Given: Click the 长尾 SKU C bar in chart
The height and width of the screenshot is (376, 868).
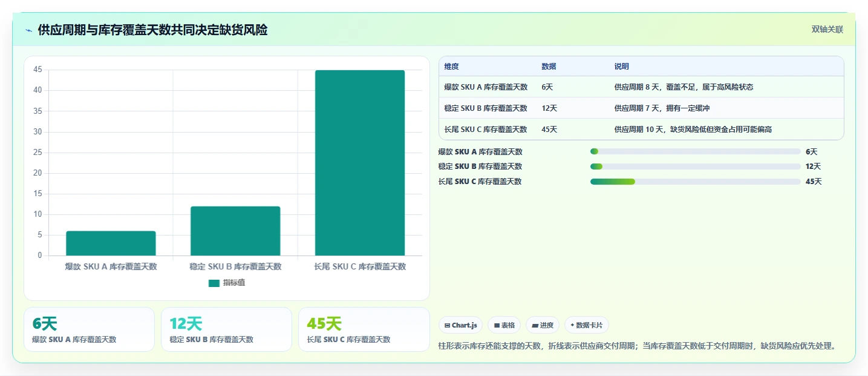Looking at the screenshot, I should [360, 163].
